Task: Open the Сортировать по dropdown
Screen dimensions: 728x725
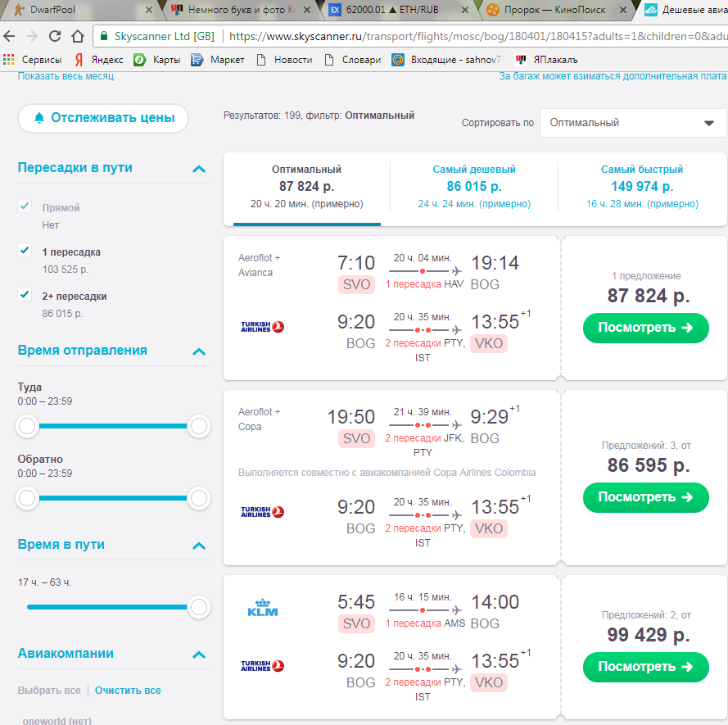Action: [x=633, y=123]
